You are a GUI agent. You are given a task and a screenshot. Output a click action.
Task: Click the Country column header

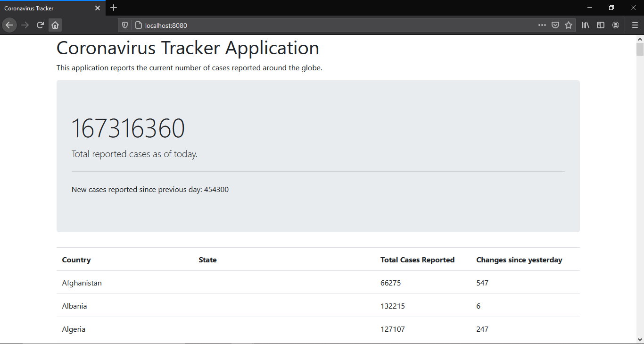coord(76,260)
